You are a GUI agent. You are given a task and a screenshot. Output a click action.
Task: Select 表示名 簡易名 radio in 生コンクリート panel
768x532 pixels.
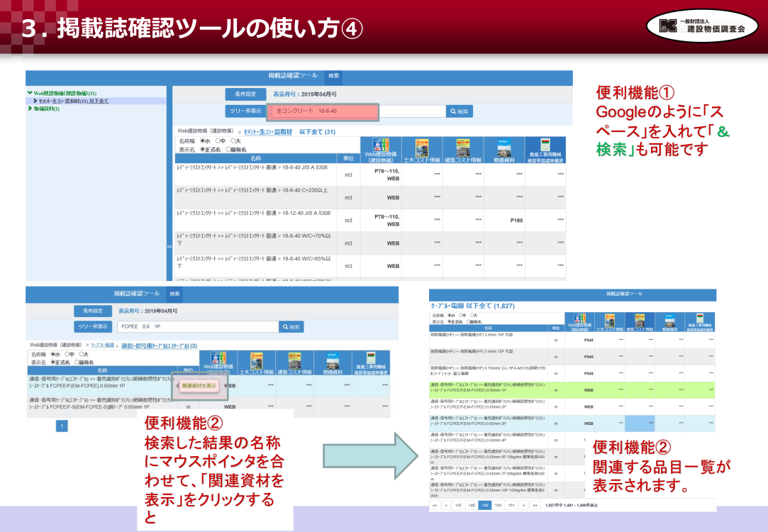pos(228,150)
